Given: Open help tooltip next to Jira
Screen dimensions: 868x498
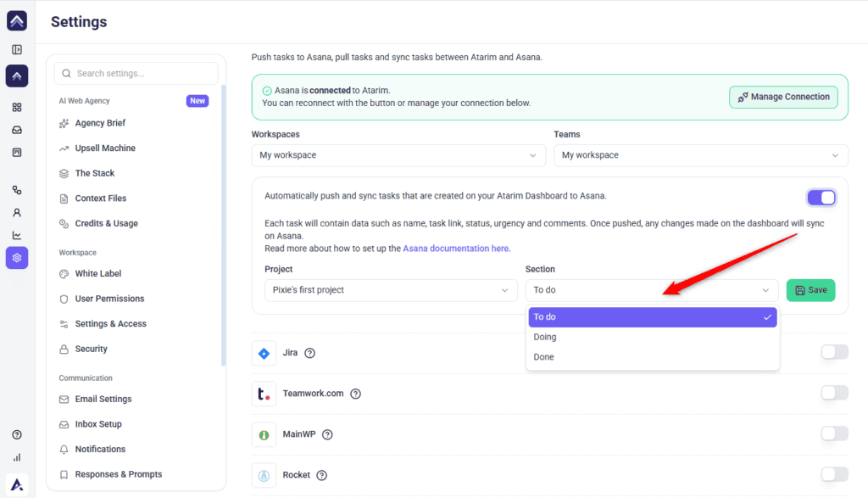Looking at the screenshot, I should click(310, 353).
